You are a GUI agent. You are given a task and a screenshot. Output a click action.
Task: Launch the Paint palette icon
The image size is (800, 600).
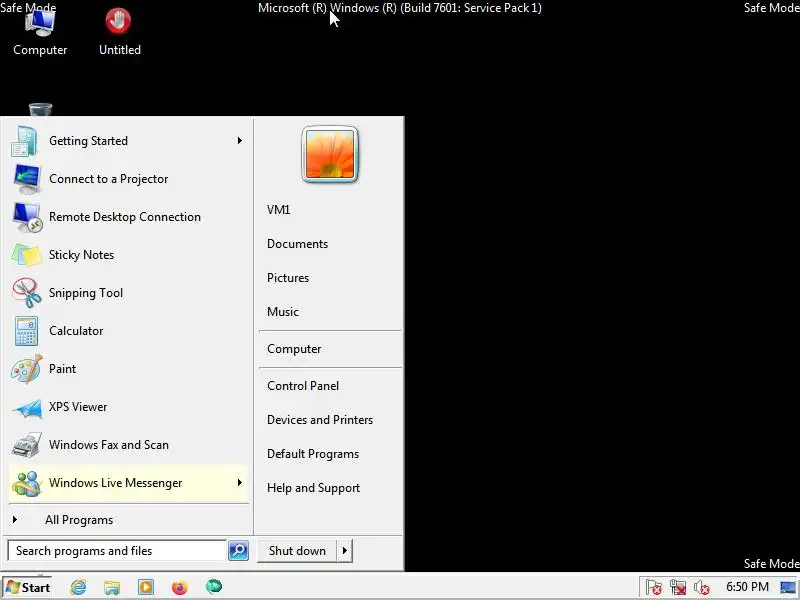tap(26, 369)
